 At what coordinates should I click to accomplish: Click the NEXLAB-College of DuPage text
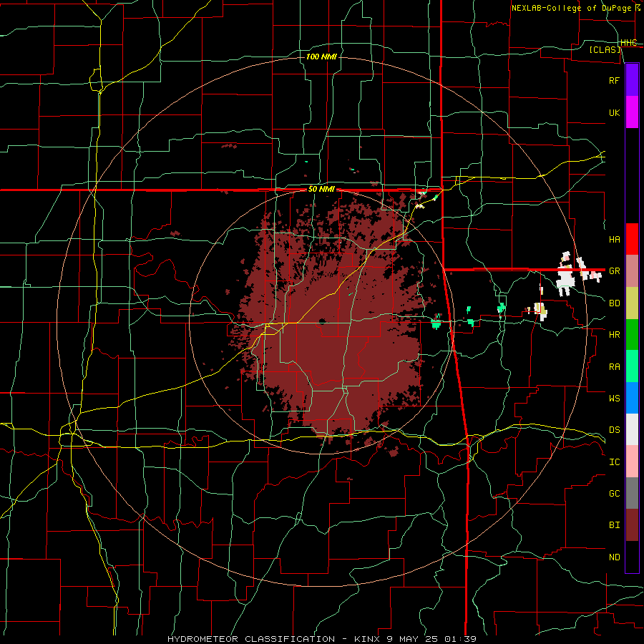(x=573, y=8)
